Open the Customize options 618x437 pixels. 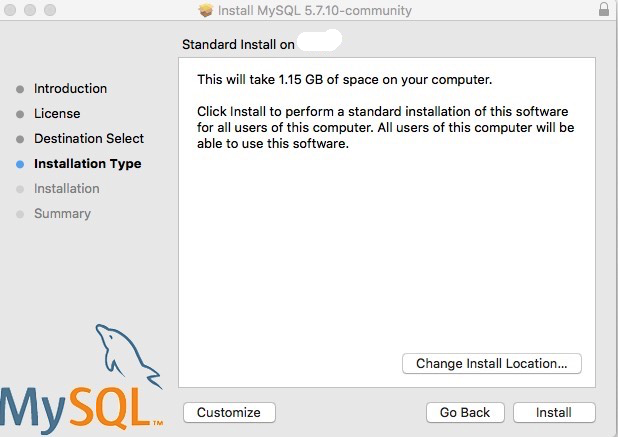pos(229,412)
